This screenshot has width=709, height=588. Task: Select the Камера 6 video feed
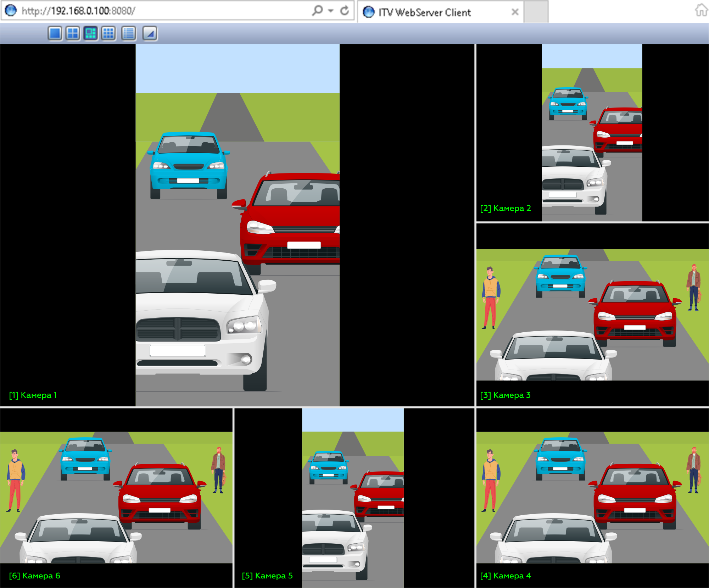point(116,498)
